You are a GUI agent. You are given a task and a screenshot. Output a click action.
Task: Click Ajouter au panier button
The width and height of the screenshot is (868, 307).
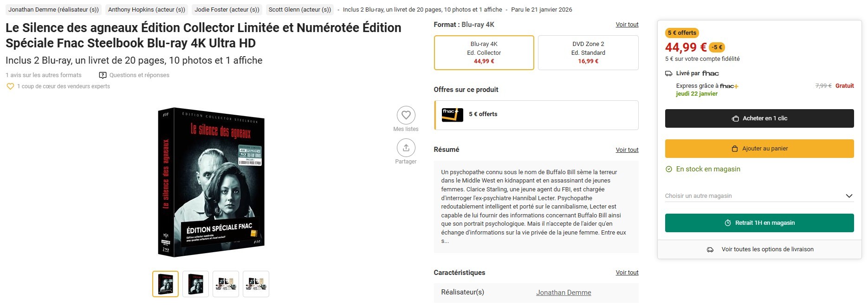click(x=759, y=149)
